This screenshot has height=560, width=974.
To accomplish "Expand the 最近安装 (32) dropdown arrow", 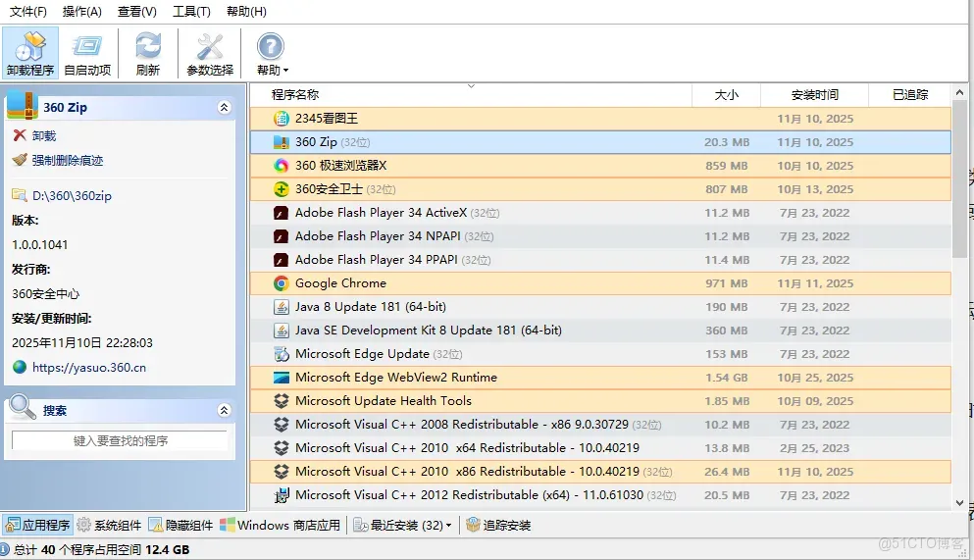I will point(448,526).
